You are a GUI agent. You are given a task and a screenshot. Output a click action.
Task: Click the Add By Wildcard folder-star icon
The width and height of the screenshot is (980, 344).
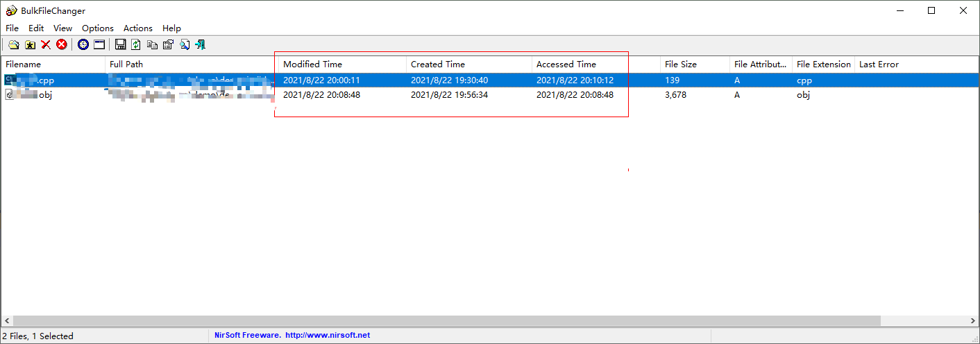[30, 45]
